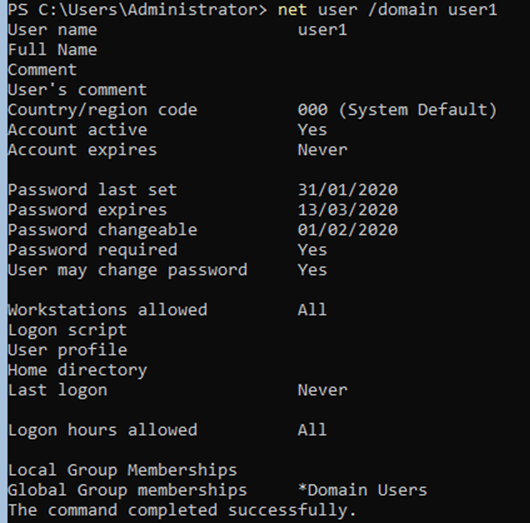
Task: Click the Never value beside Account expires
Action: click(322, 150)
